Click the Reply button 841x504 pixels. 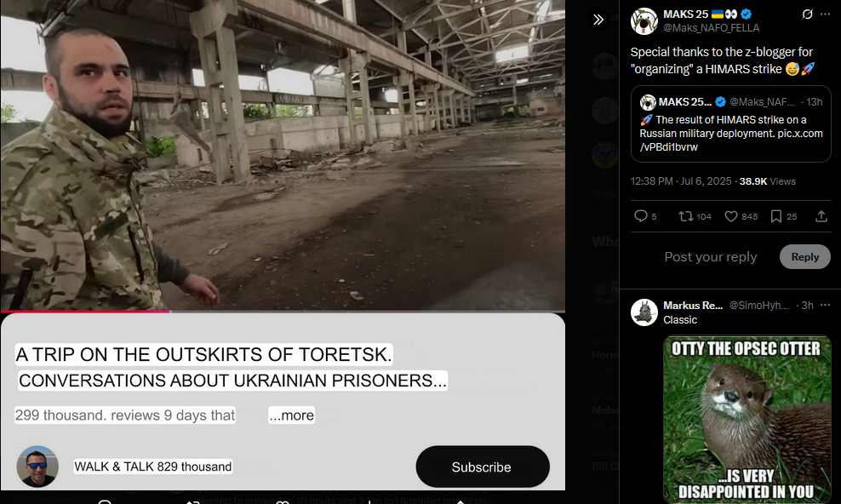tap(804, 257)
